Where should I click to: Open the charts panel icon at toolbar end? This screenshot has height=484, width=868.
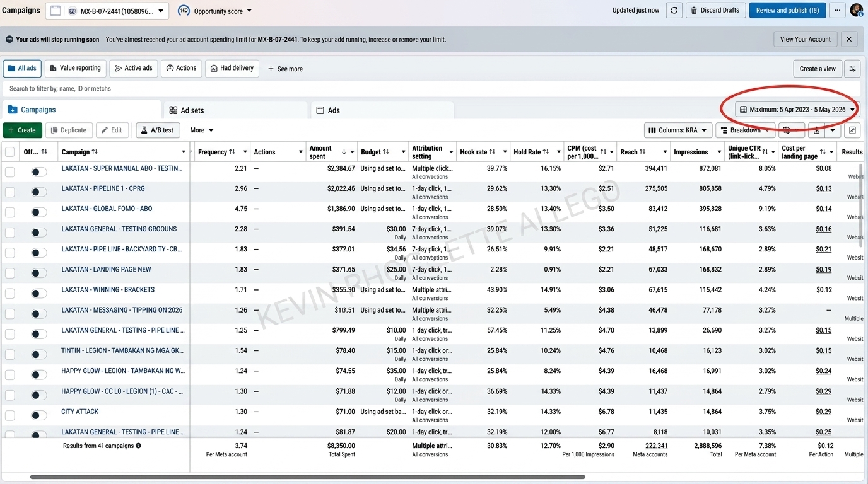click(852, 130)
